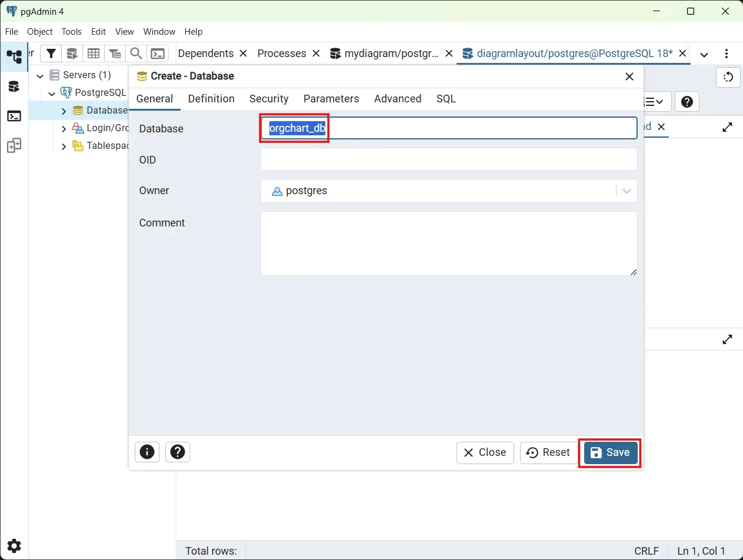
Task: Select the Processes tab
Action: pyautogui.click(x=282, y=54)
